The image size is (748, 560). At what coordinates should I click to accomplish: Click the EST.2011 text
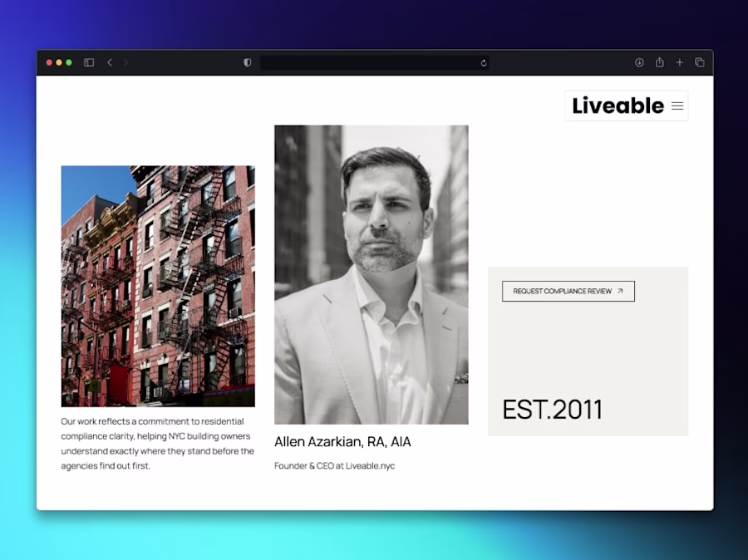point(553,410)
